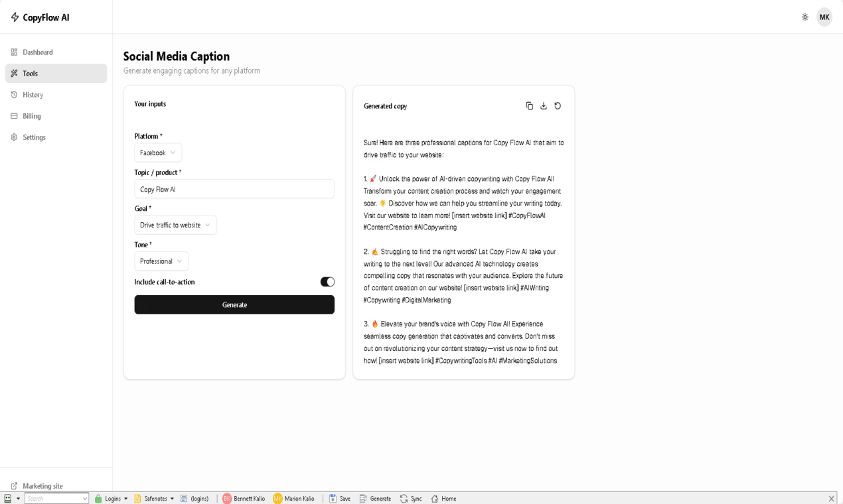Expand the Tone dropdown set to Professional

(x=161, y=261)
